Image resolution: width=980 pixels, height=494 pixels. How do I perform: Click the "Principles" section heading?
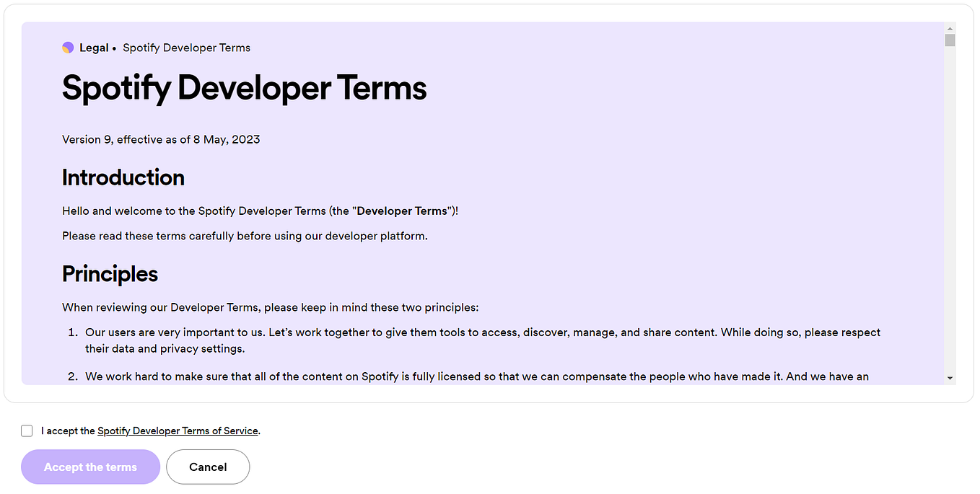pos(110,274)
